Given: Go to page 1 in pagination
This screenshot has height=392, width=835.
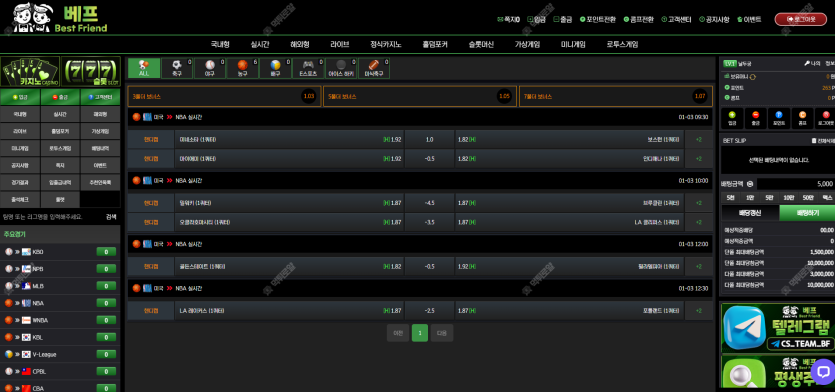Looking at the screenshot, I should 420,333.
